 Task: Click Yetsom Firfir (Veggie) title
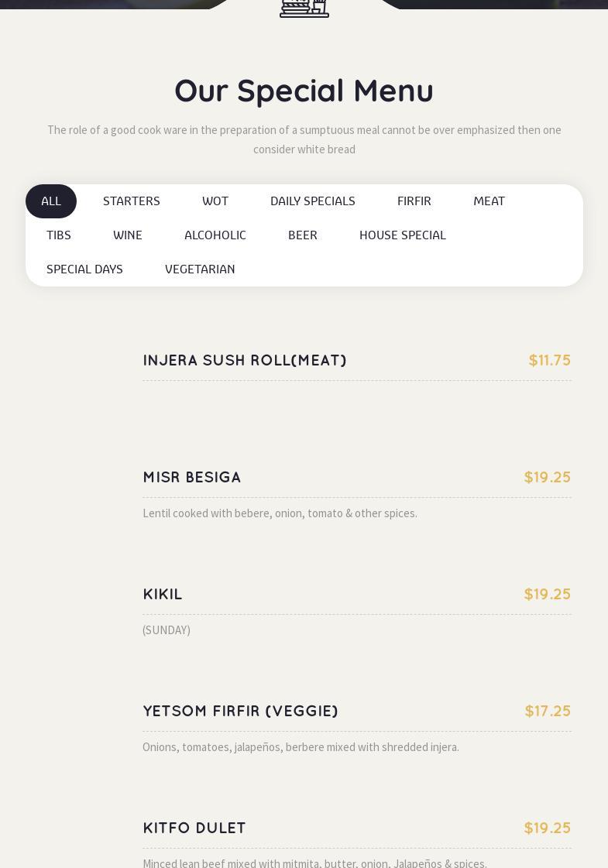(x=240, y=711)
